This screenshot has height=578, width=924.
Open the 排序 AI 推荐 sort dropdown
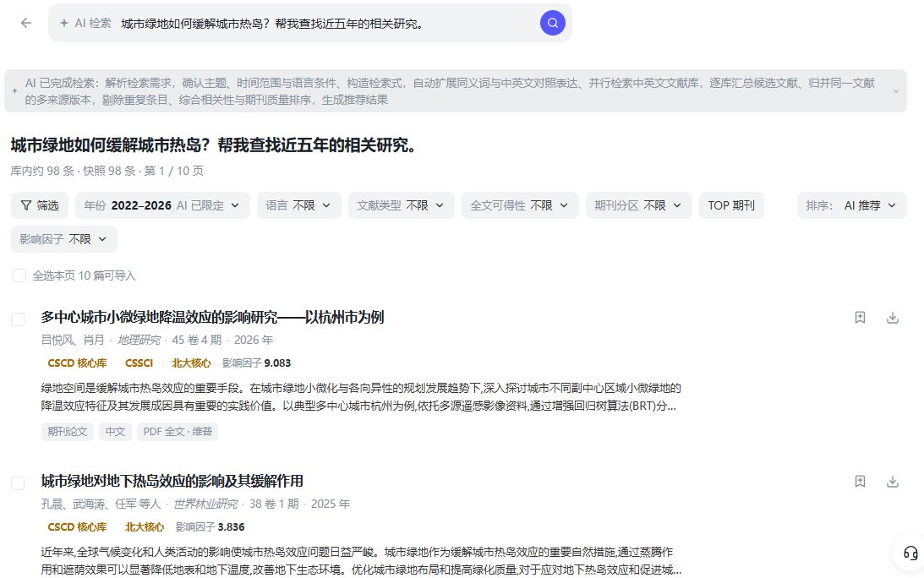851,205
